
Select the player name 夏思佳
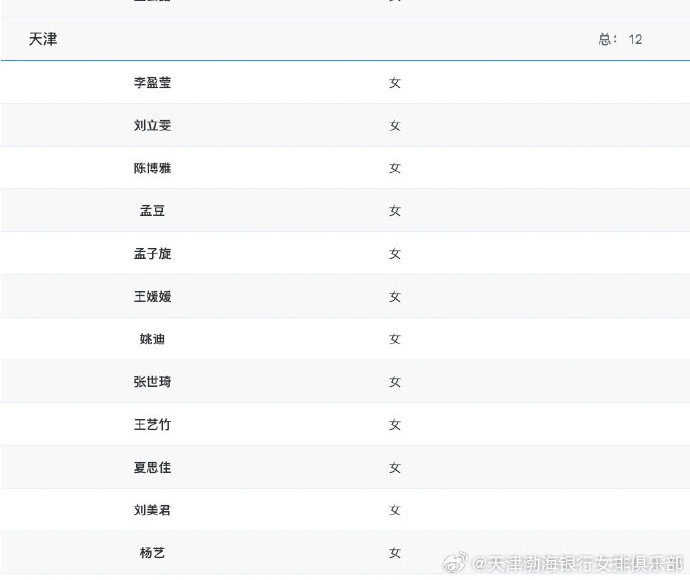pos(152,468)
